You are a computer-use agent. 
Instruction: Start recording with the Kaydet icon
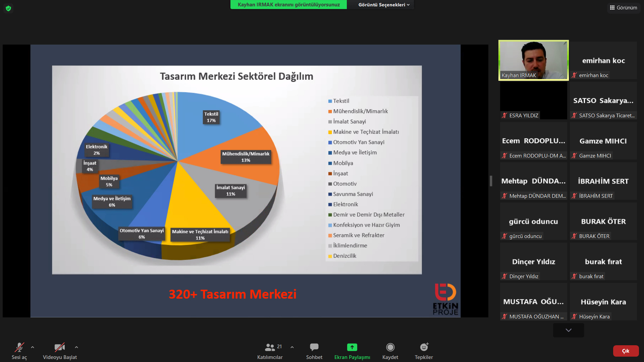(x=390, y=347)
